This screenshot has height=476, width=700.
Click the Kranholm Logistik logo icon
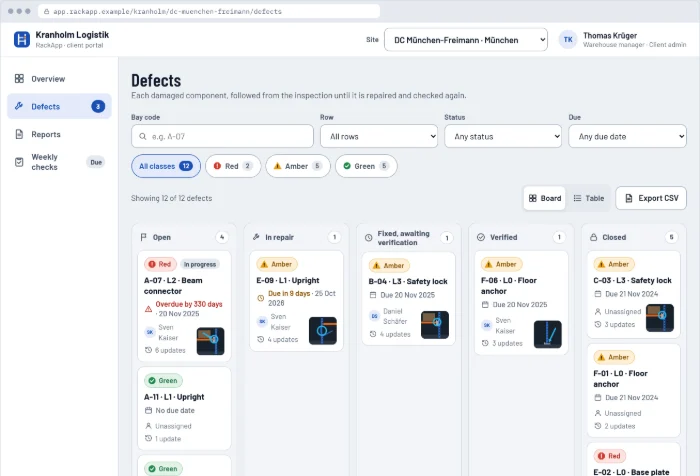(21, 39)
